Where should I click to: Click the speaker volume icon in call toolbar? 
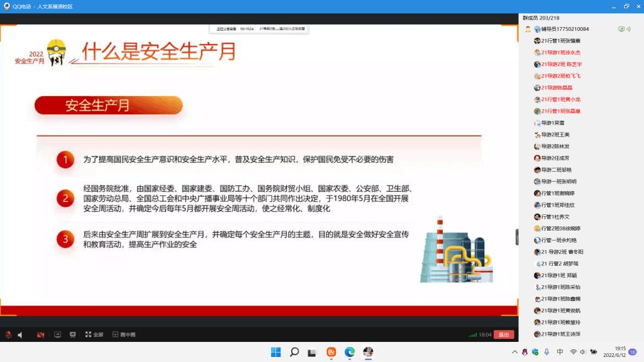pyautogui.click(x=21, y=335)
